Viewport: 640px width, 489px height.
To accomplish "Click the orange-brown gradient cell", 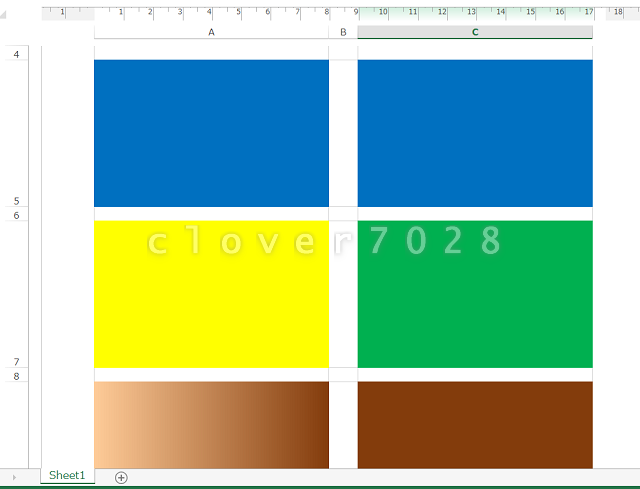I will [211, 424].
